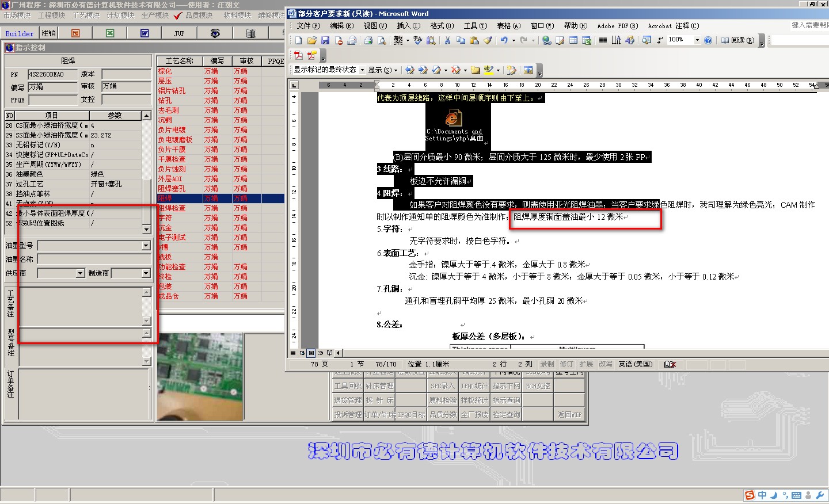
Task: Toggle 修订 track changes in Word status bar
Action: [566, 364]
